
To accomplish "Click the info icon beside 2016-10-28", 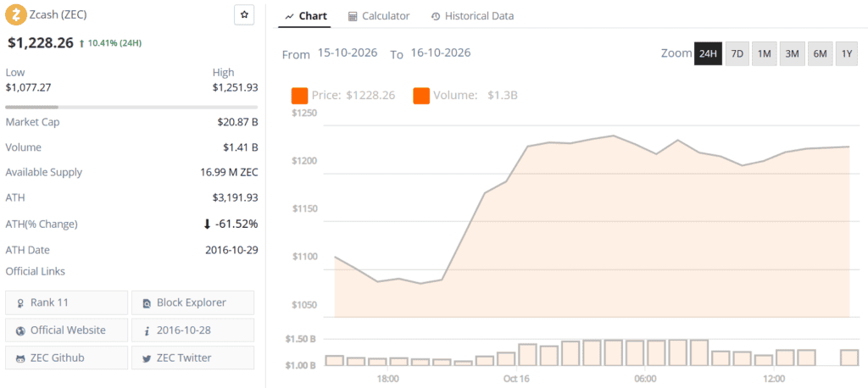I will (x=147, y=331).
